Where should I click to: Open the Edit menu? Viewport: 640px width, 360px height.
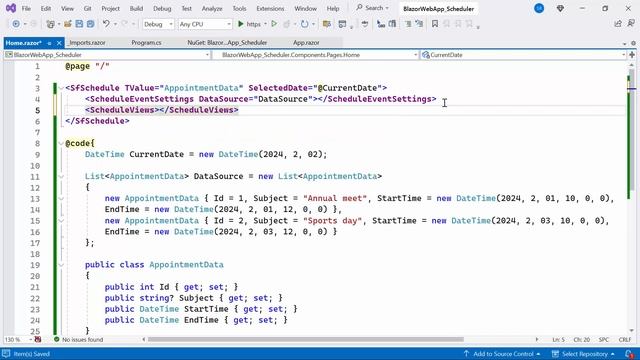point(46,8)
